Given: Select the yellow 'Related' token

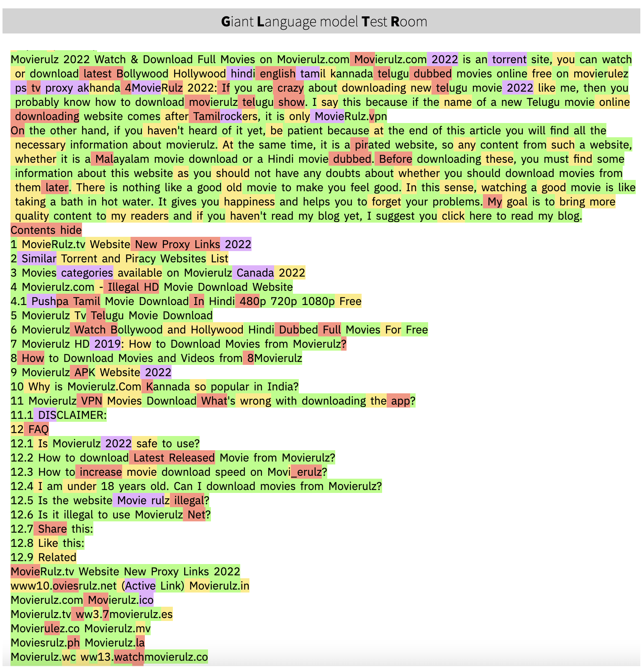Looking at the screenshot, I should pos(57,557).
